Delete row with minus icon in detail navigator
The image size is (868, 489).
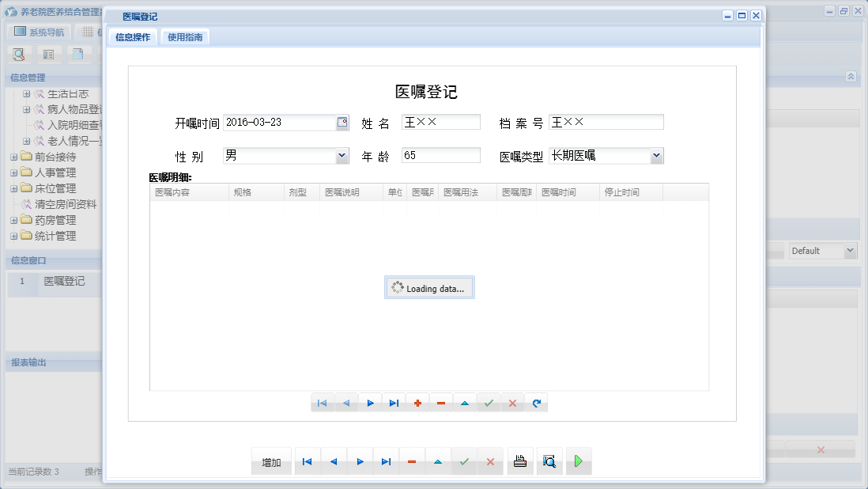pos(441,404)
